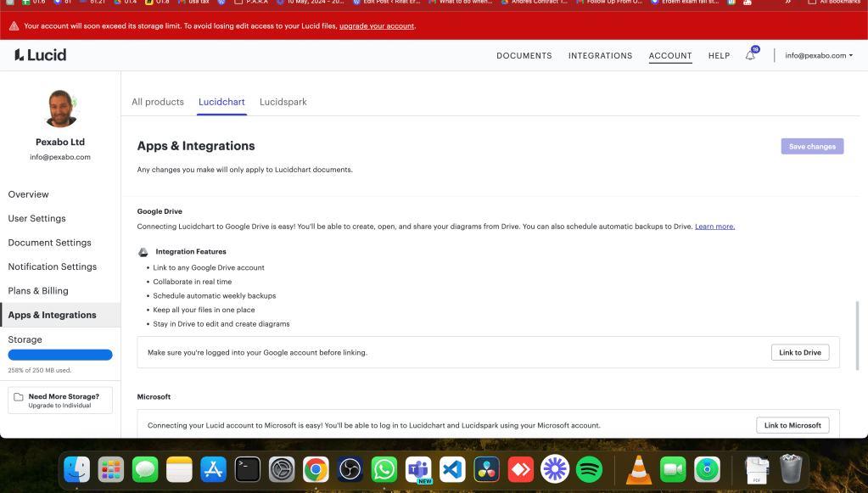Go to Overview in the sidebar
The image size is (868, 493).
(x=28, y=194)
